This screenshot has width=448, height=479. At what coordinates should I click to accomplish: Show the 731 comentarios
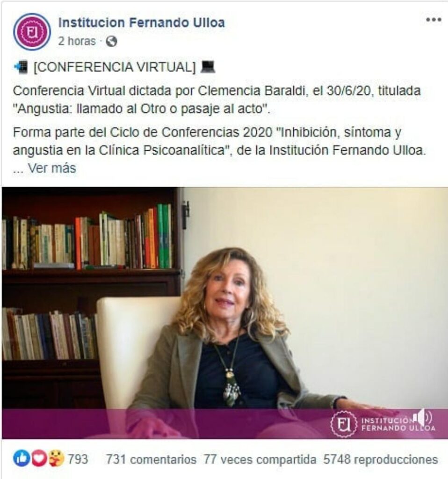151,459
